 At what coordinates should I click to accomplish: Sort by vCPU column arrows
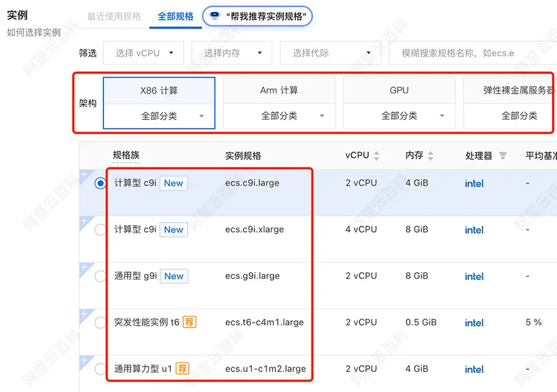click(x=376, y=155)
